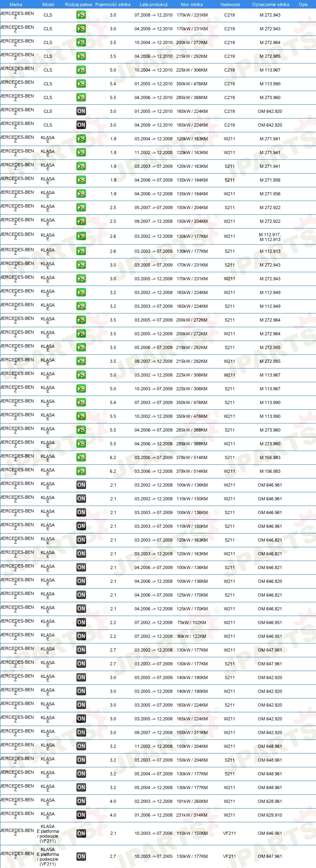316x868 pixels.
Task: Click diesel ON icon in 2.2 75kW row
Action: click(x=81, y=622)
